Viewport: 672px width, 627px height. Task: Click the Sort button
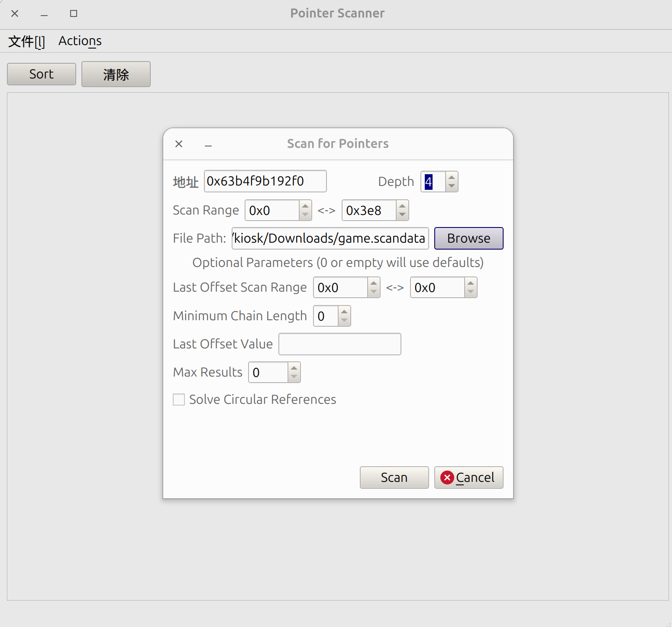click(x=42, y=74)
